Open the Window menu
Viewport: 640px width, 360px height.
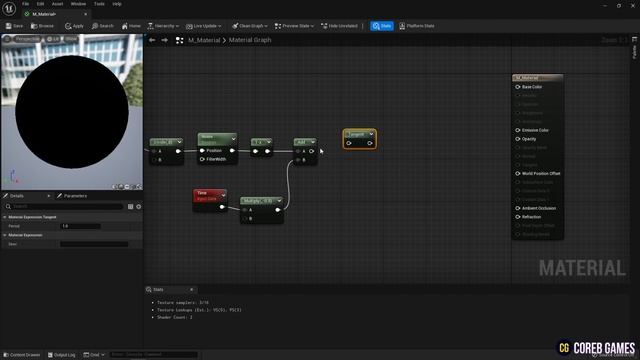[x=78, y=4]
